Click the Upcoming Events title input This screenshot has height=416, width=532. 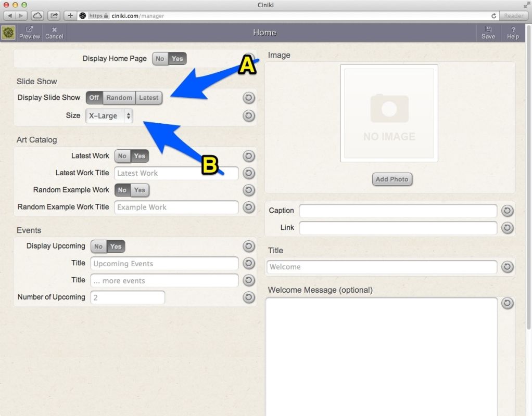point(164,264)
